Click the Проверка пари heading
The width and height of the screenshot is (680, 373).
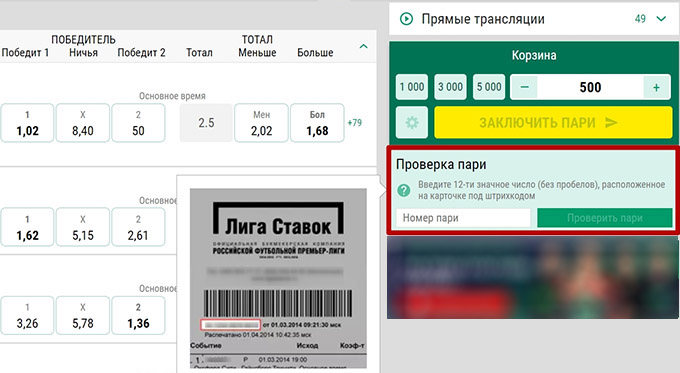pos(441,165)
